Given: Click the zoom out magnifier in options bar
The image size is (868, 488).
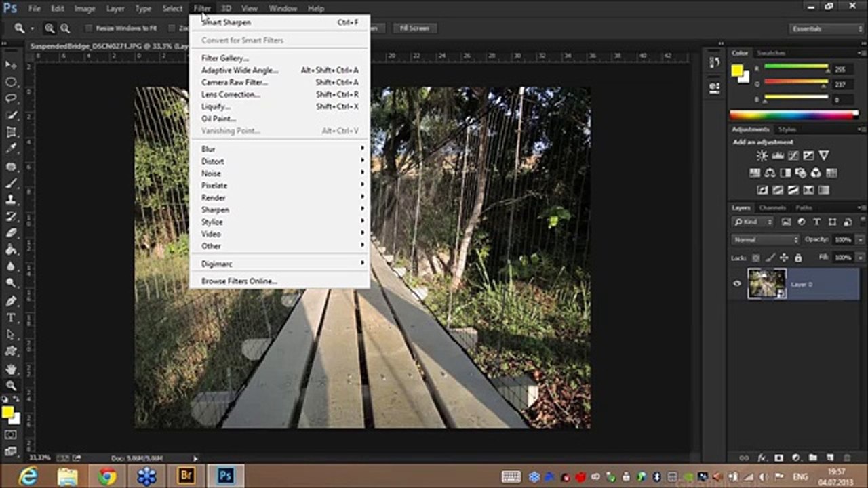Looking at the screenshot, I should (65, 28).
